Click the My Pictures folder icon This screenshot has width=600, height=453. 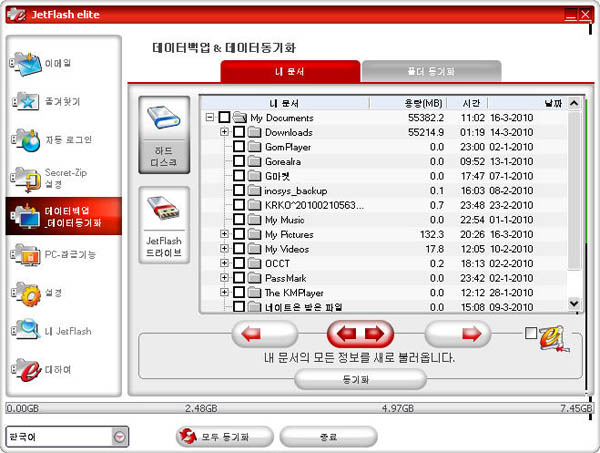tap(254, 234)
